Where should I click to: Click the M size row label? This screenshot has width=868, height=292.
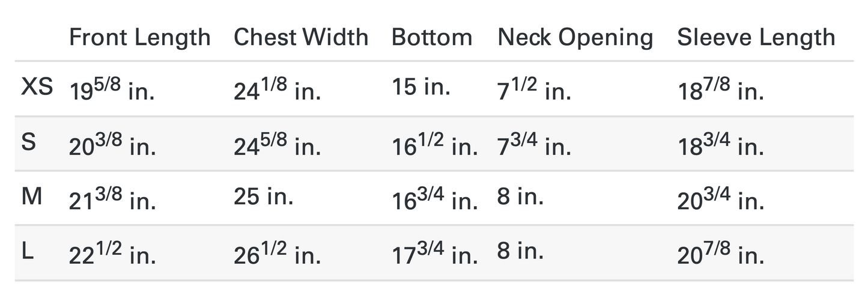tap(32, 196)
